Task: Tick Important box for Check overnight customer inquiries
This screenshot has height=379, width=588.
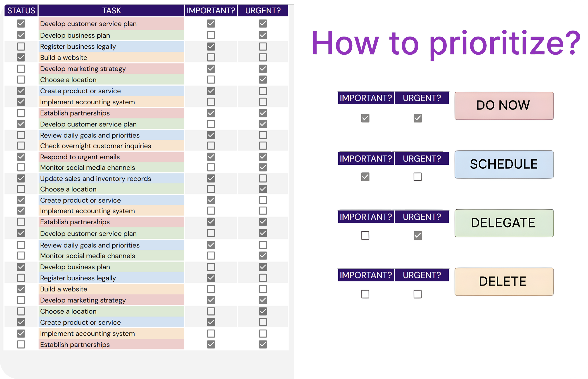Action: (211, 146)
